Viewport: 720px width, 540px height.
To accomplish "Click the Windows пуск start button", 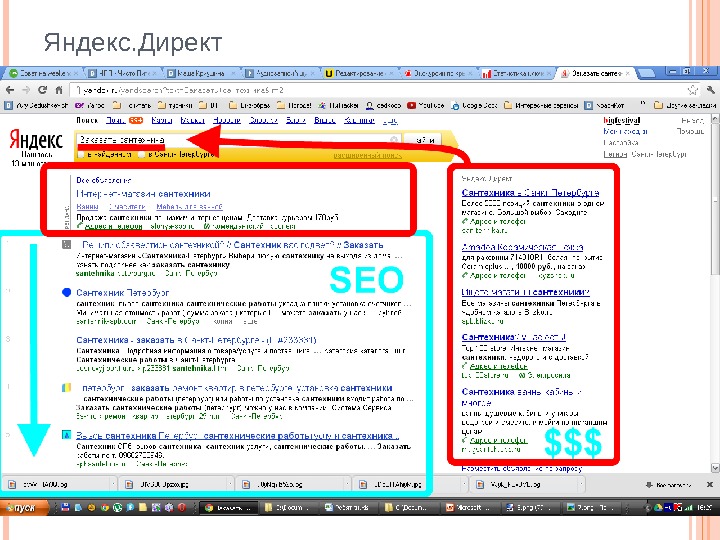I will (x=24, y=507).
